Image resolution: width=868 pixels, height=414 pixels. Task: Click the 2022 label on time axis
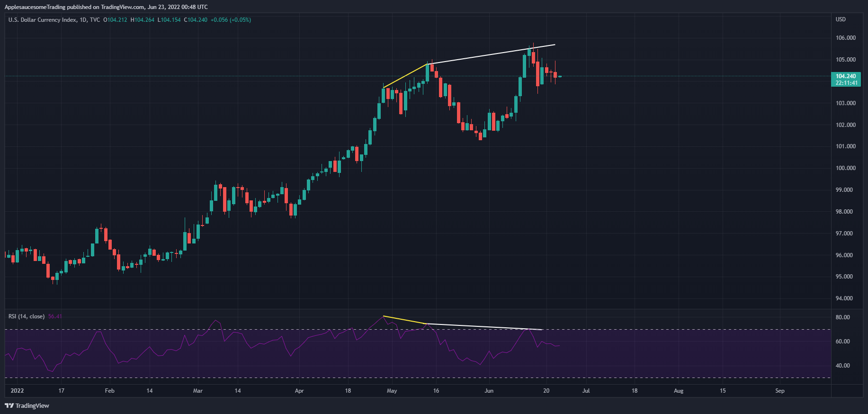[x=17, y=391]
